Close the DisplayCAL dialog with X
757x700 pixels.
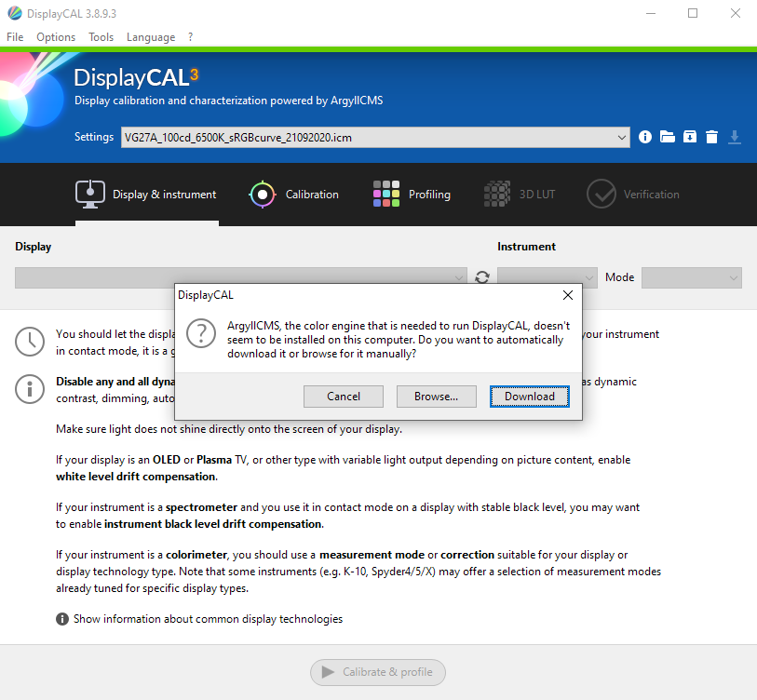pyautogui.click(x=568, y=295)
